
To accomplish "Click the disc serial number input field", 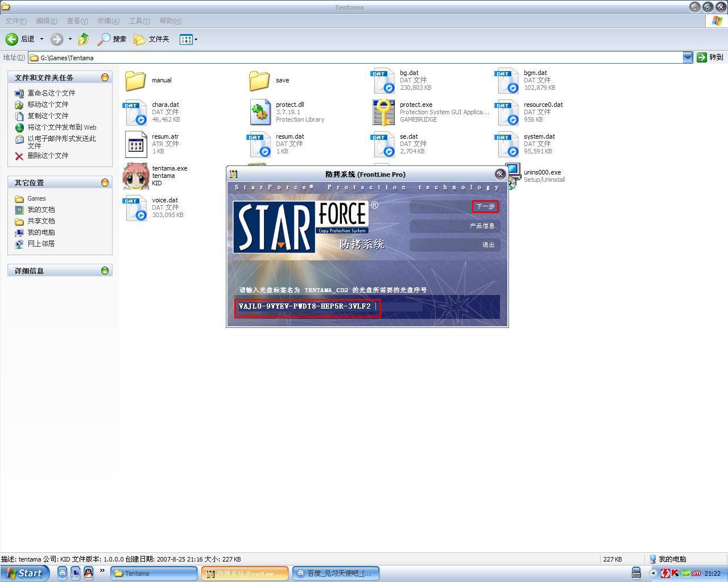I will pos(367,307).
